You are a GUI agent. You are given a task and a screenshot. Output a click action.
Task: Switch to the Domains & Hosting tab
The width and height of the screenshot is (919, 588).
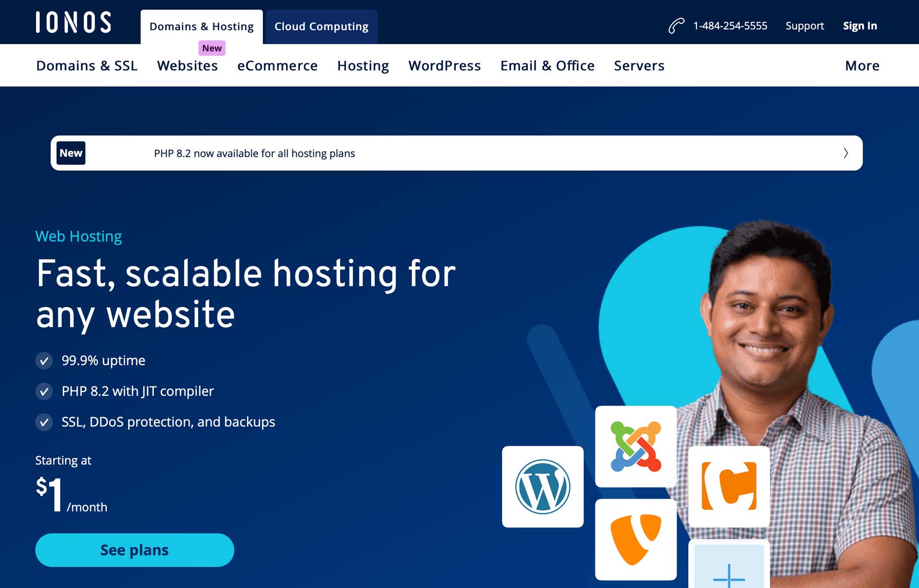201,26
